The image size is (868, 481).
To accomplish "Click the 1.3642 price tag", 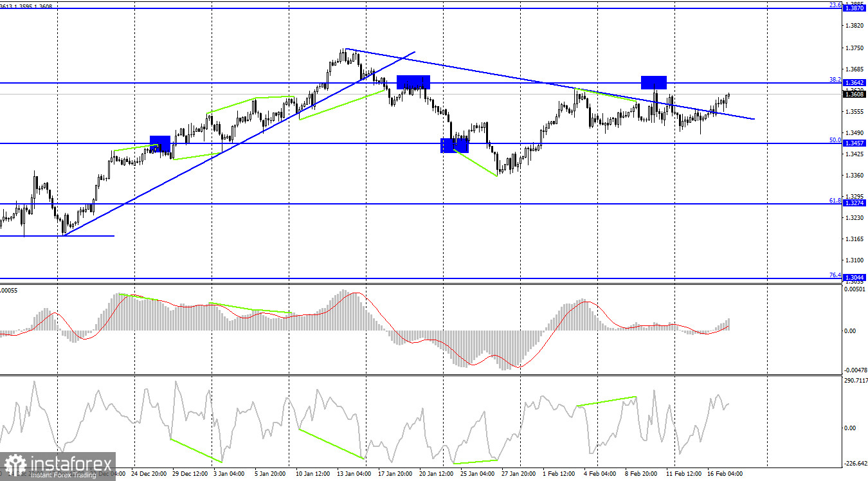I will pyautogui.click(x=854, y=83).
